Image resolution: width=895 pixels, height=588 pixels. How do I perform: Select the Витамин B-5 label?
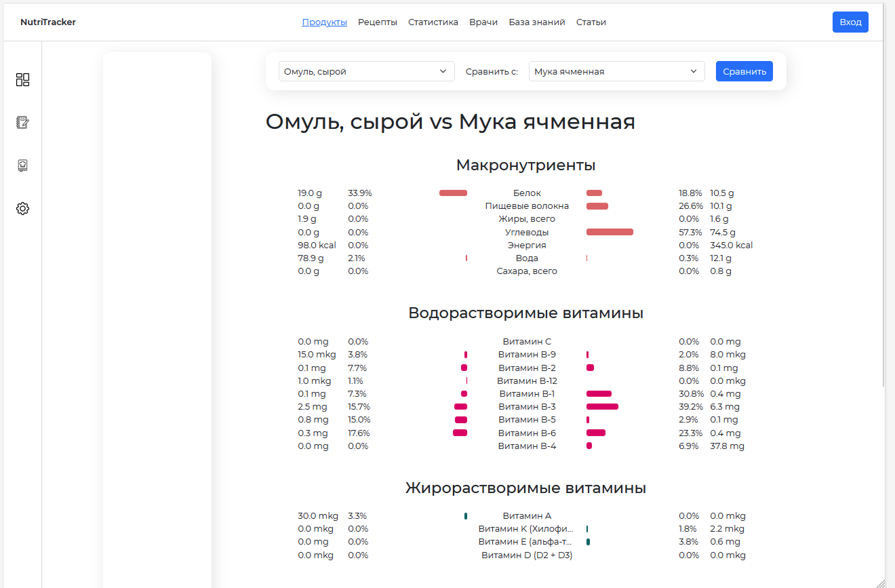coord(527,420)
